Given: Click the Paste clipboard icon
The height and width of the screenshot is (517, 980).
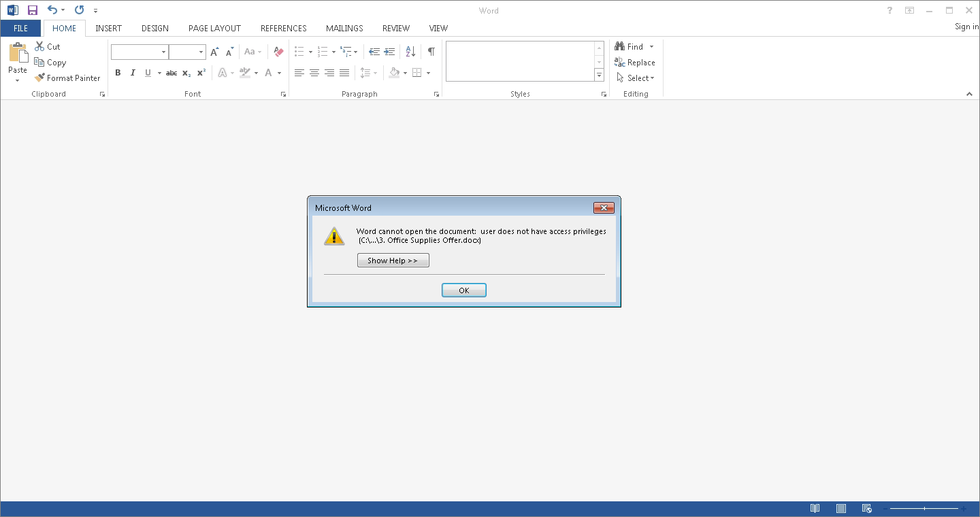Looking at the screenshot, I should point(18,53).
